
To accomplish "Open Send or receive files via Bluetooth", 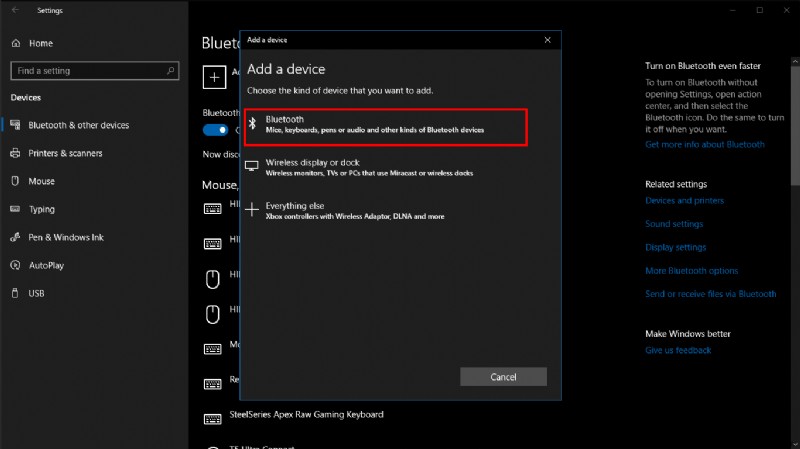I will click(710, 294).
